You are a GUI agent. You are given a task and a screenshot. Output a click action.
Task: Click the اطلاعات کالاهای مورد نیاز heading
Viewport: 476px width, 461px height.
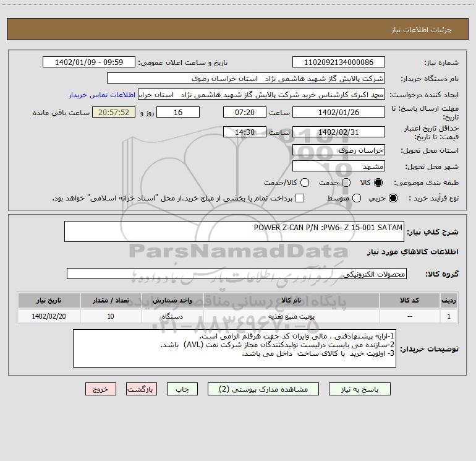[x=412, y=252]
